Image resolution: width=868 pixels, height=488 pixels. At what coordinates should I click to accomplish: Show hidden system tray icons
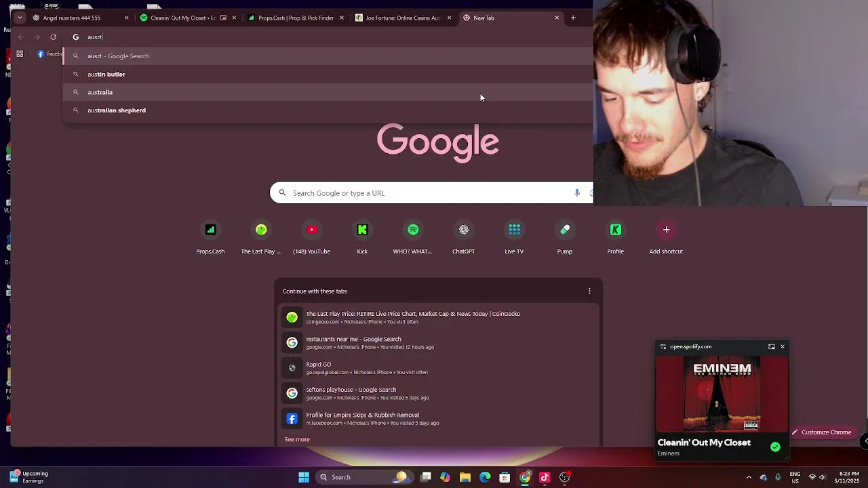click(x=749, y=477)
